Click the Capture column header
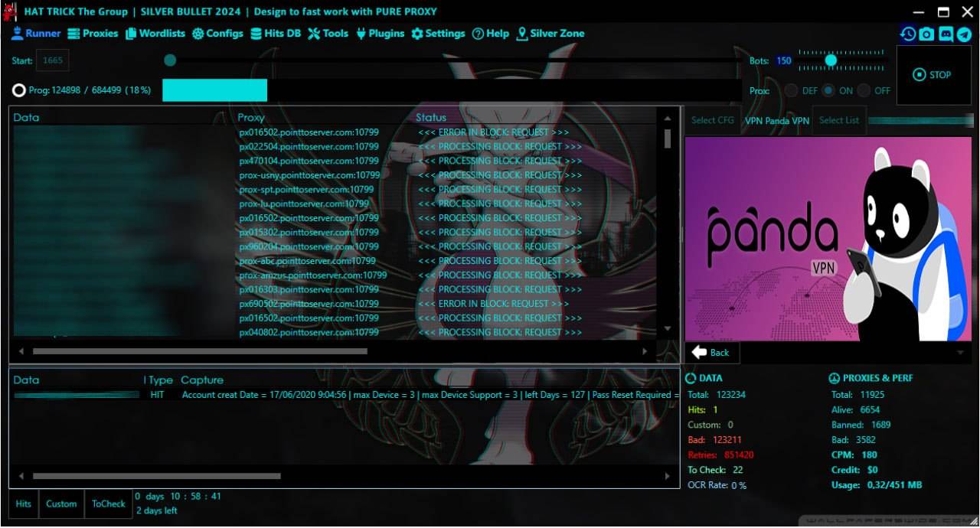980x528 pixels. coord(202,380)
